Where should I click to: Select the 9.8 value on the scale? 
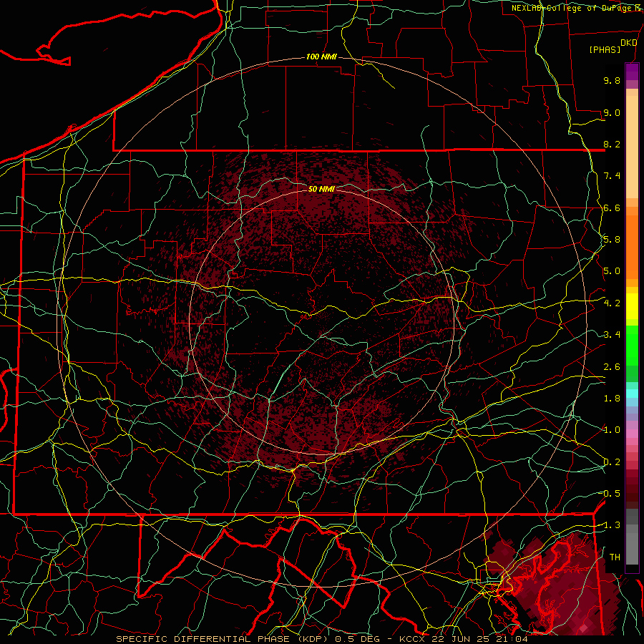pos(612,80)
